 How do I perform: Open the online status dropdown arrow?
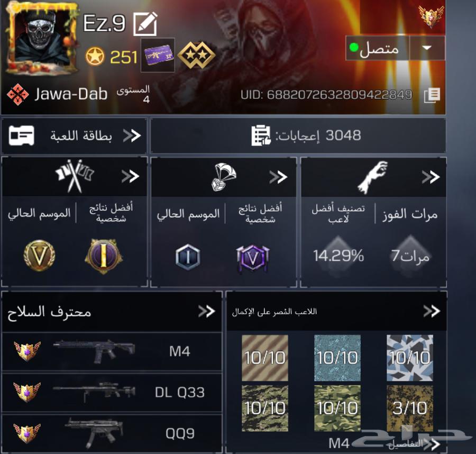click(x=427, y=48)
